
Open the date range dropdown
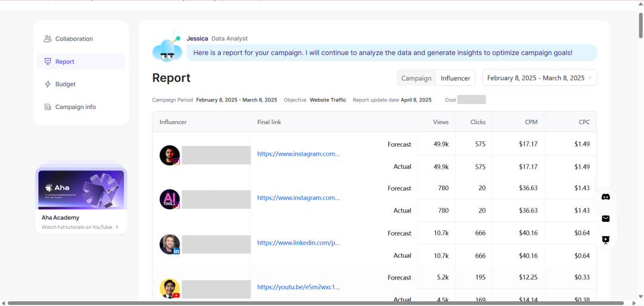539,78
